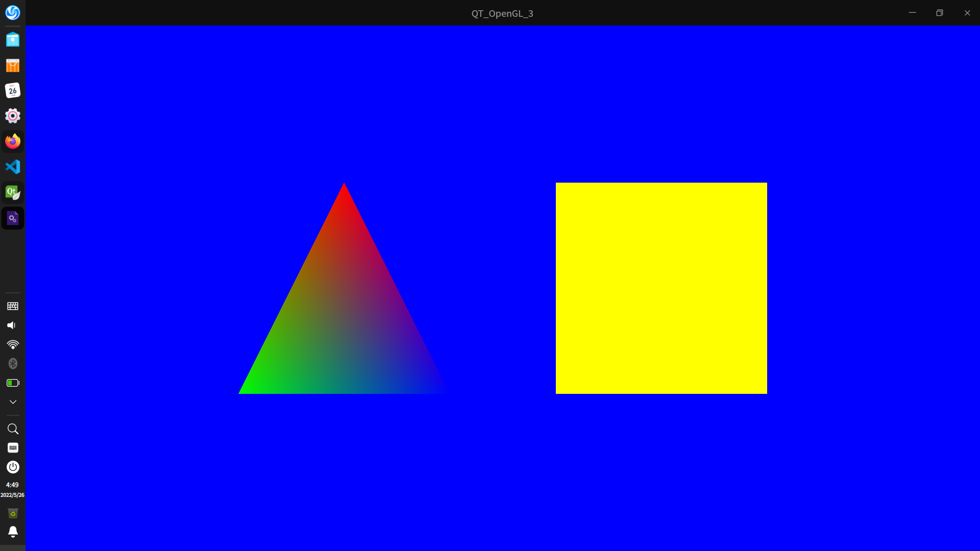Open the power shutdown button
This screenshot has height=551, width=980.
click(x=12, y=467)
